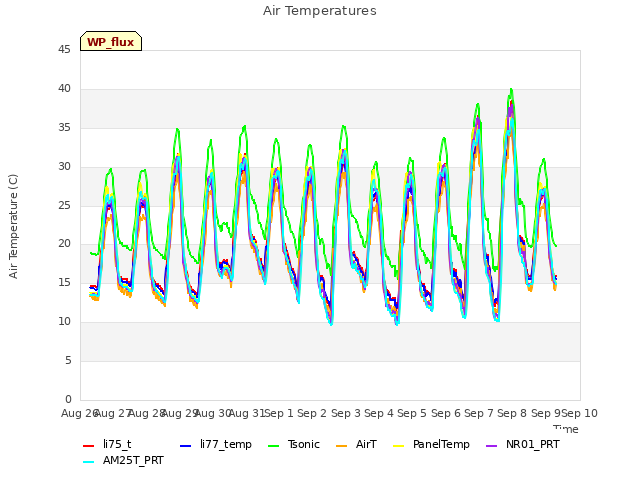Image resolution: width=640 pixels, height=480 pixels.
Task: Click the blue li77_temp legend color marker
Action: [185, 446]
